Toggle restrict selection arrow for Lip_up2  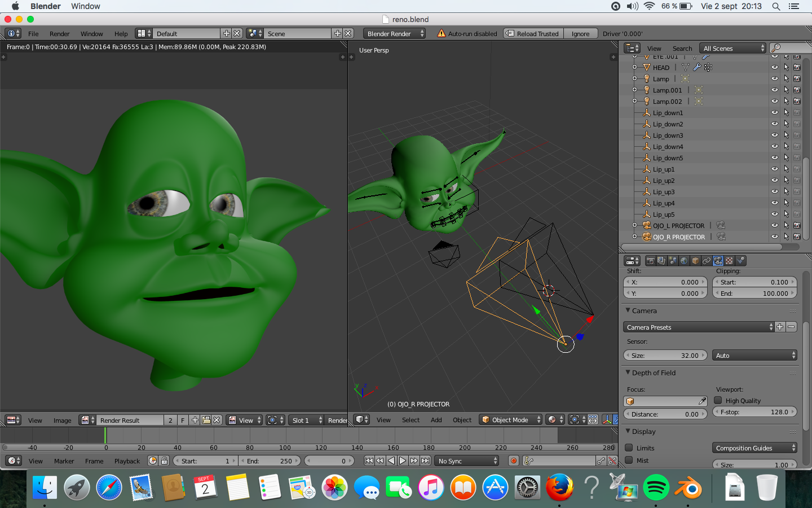pos(786,180)
